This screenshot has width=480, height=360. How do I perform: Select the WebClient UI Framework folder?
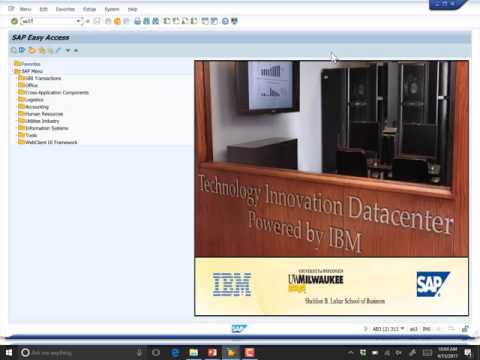[x=48, y=142]
